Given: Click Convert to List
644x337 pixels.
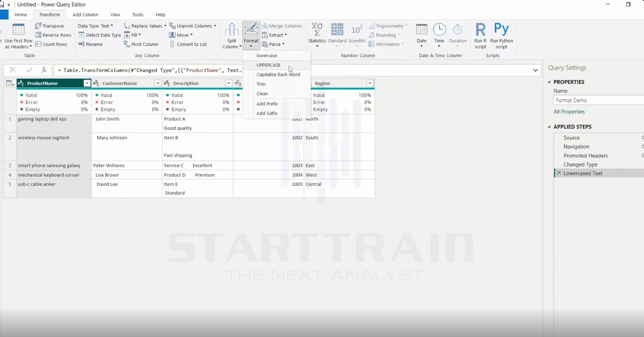Looking at the screenshot, I should 188,44.
